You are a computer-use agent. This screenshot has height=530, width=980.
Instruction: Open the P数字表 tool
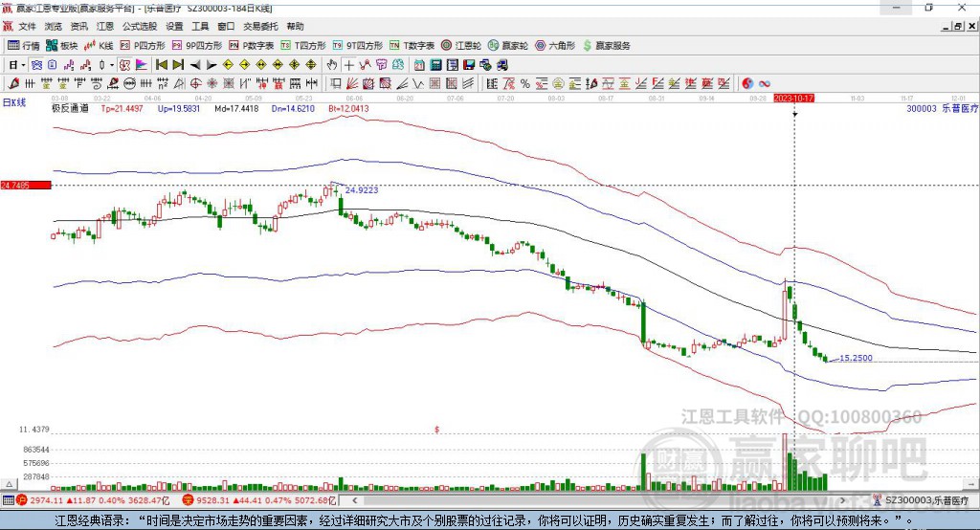(x=252, y=46)
